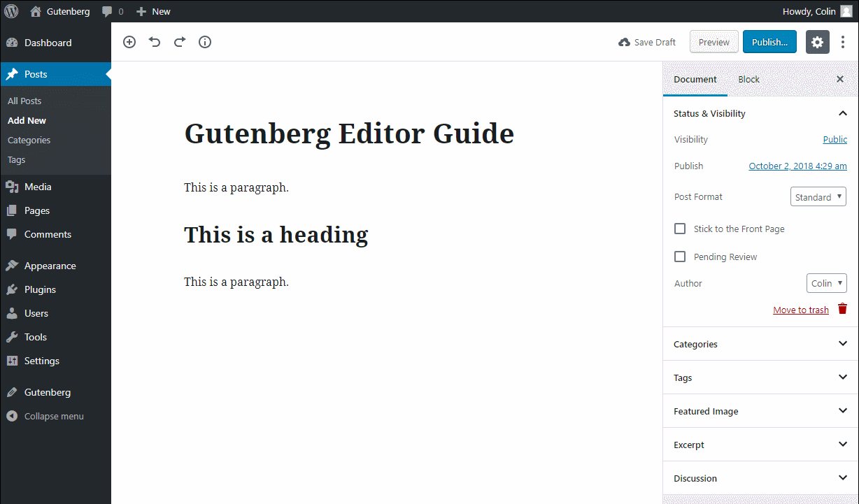
Task: Click the Media menu label
Action: click(38, 187)
